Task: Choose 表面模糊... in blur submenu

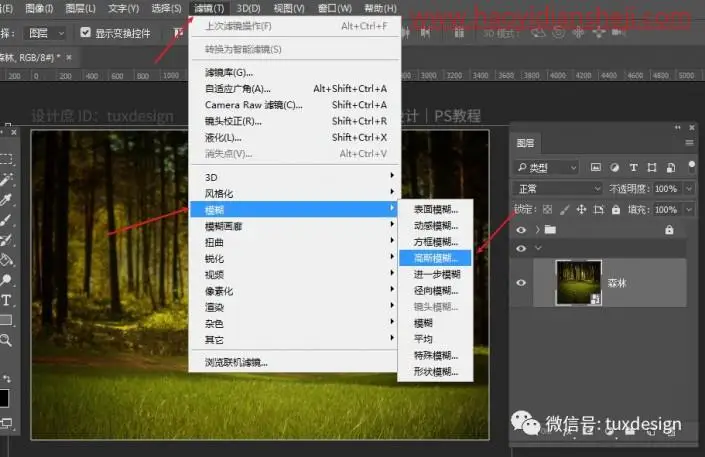Action: [x=435, y=209]
